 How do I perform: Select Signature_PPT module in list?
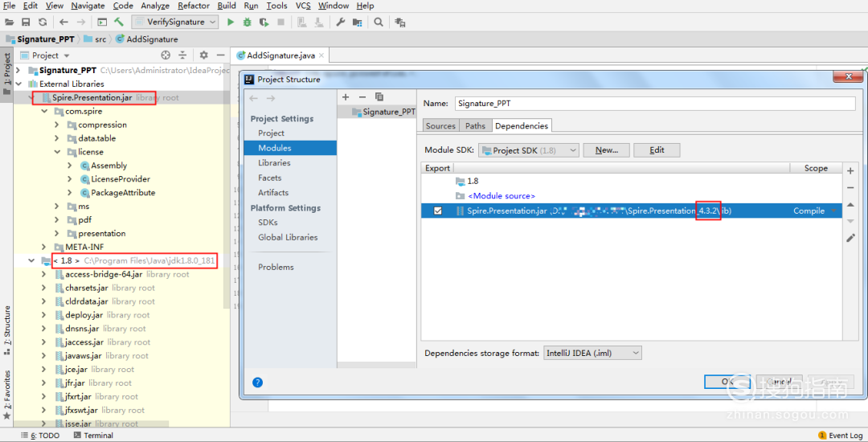(x=383, y=112)
